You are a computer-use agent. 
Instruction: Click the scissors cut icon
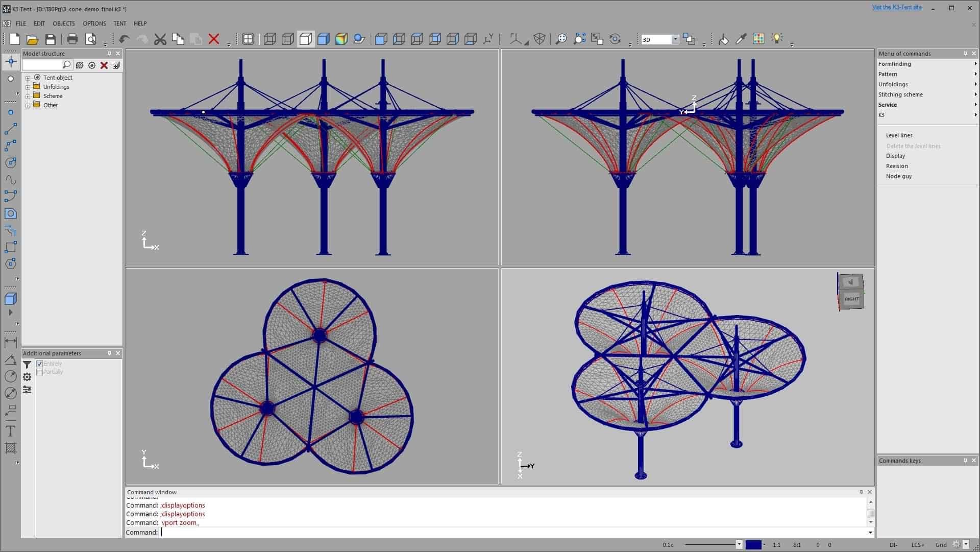(160, 39)
